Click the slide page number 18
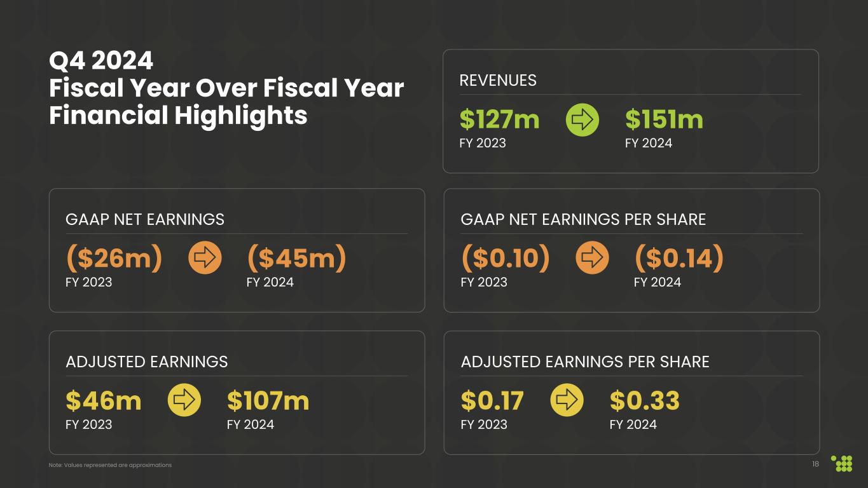Screen dimensions: 868x488 pos(815,464)
